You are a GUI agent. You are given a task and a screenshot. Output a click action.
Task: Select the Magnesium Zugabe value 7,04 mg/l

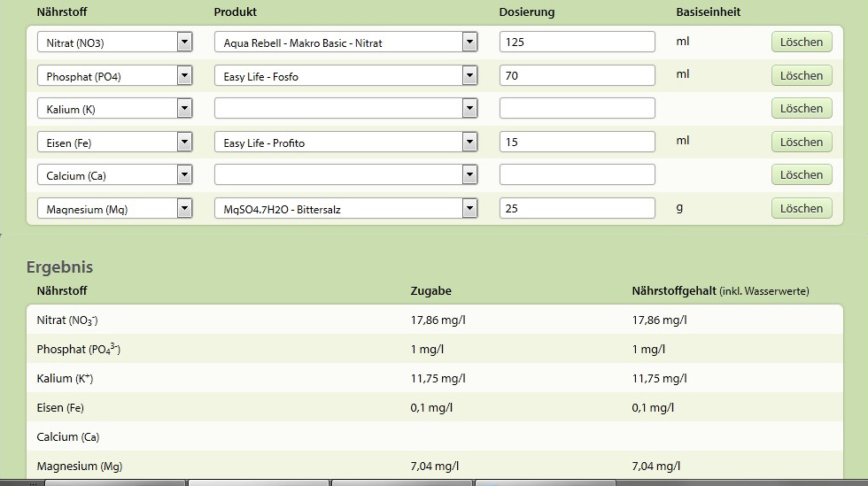[x=435, y=467]
